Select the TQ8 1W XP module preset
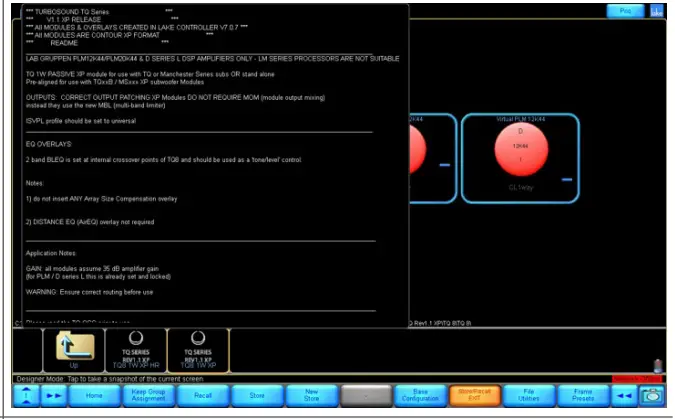This screenshot has height=419, width=675. [x=198, y=351]
